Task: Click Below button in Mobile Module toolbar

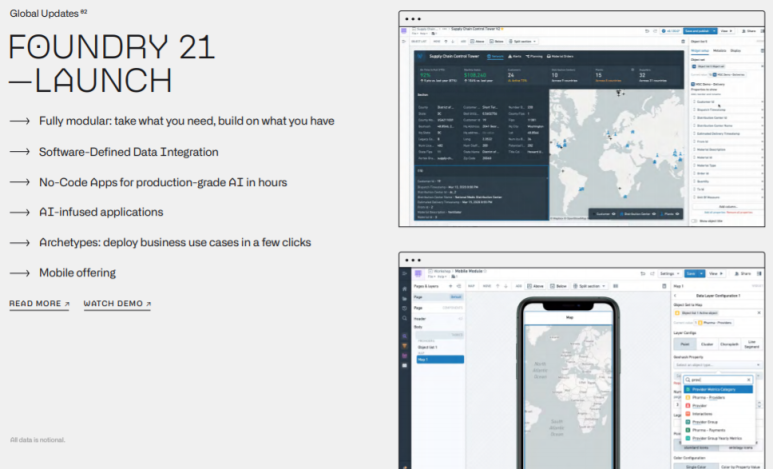Action: tap(560, 286)
